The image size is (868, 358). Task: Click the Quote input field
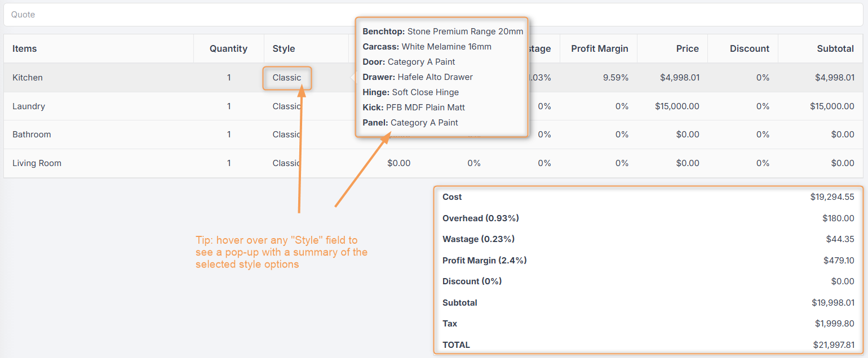434,15
